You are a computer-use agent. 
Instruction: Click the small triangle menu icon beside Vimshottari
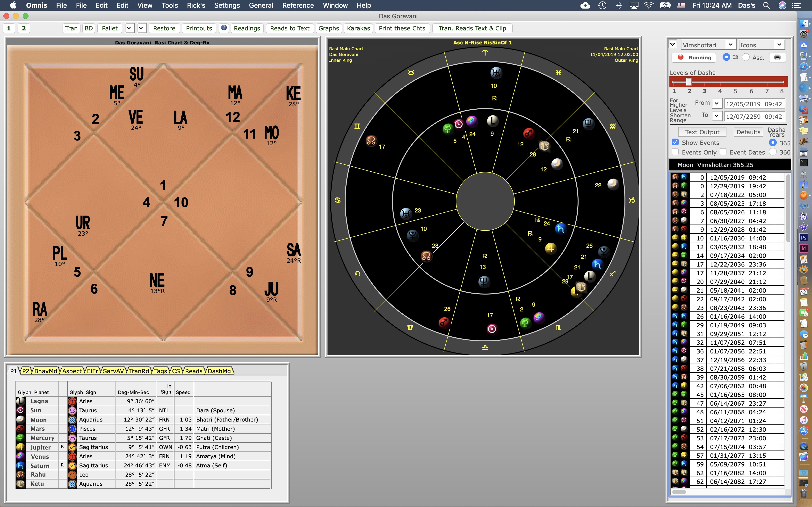673,45
